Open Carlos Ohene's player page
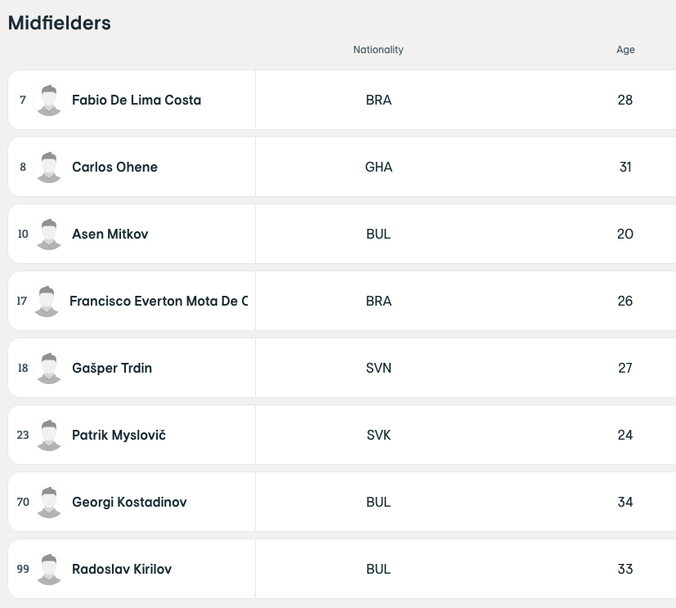676x608 pixels. [115, 167]
